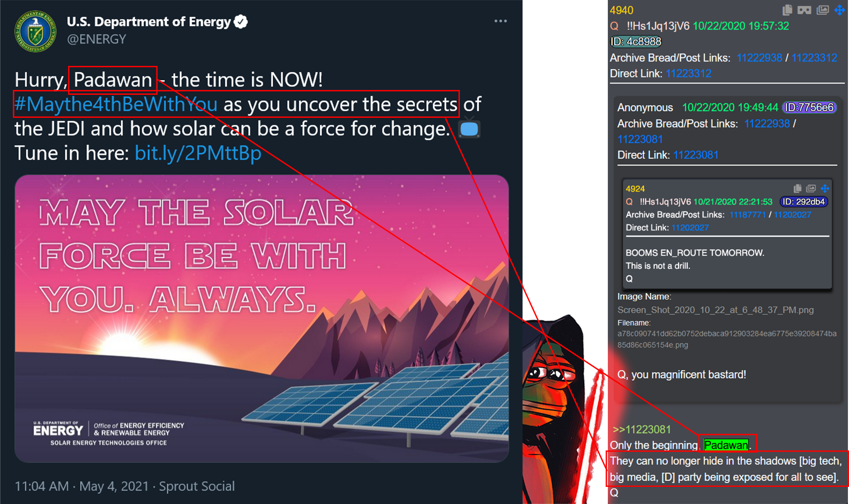849x504 pixels.
Task: Click the copy icon on post 4924
Action: 798,189
